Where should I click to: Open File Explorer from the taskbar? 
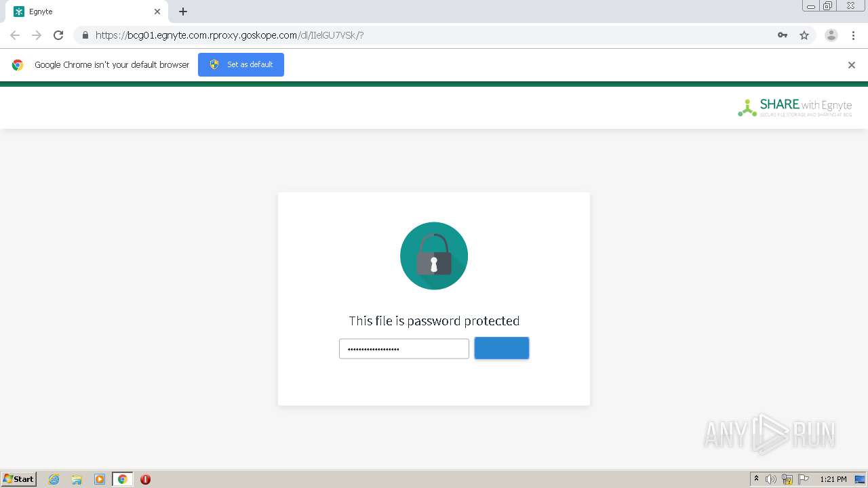click(x=77, y=479)
